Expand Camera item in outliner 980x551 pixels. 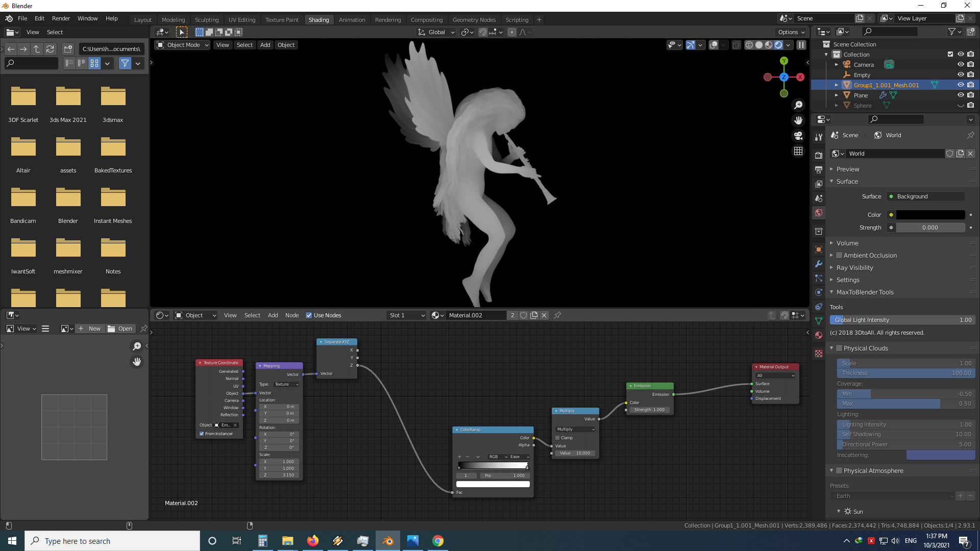point(836,65)
